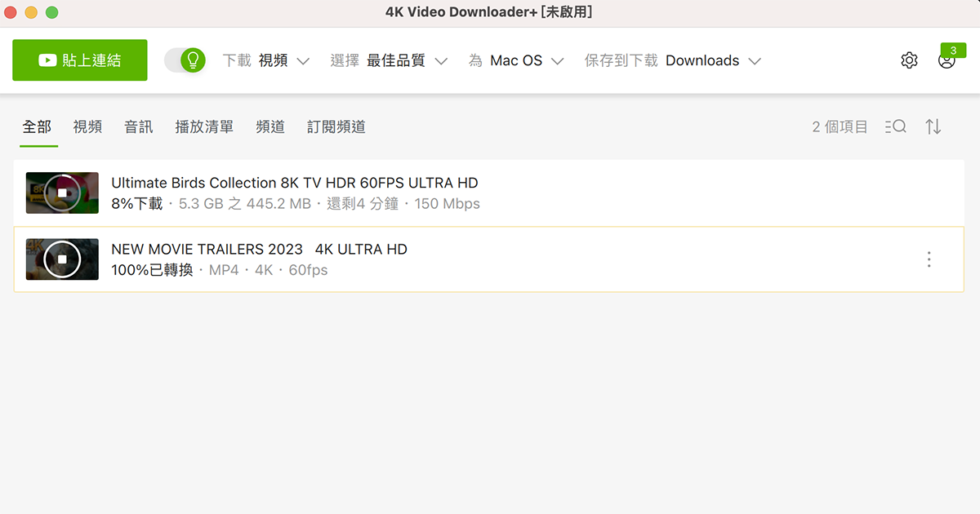Image resolution: width=980 pixels, height=514 pixels.
Task: Stop the Ultimate Birds Collection download
Action: [x=62, y=193]
